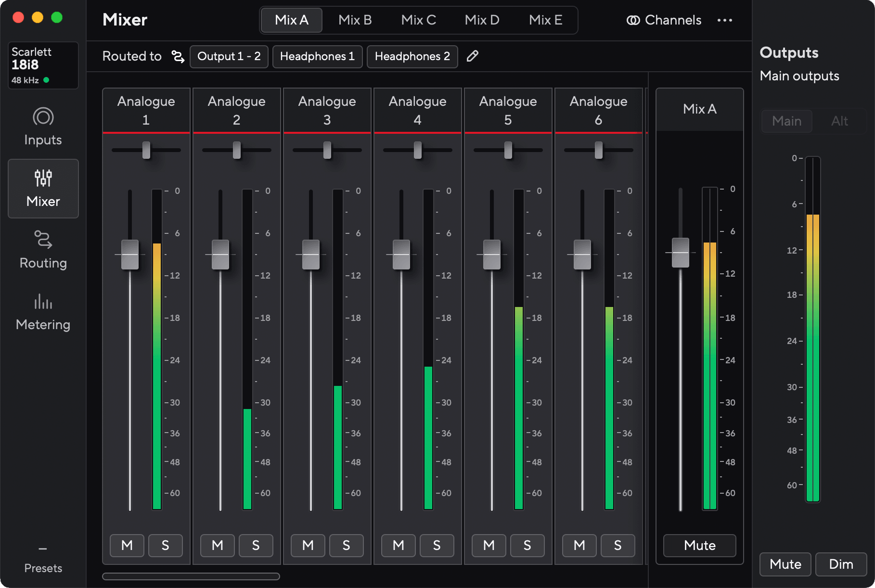The width and height of the screenshot is (875, 588).
Task: Open the Presets section in sidebar
Action: 43,560
